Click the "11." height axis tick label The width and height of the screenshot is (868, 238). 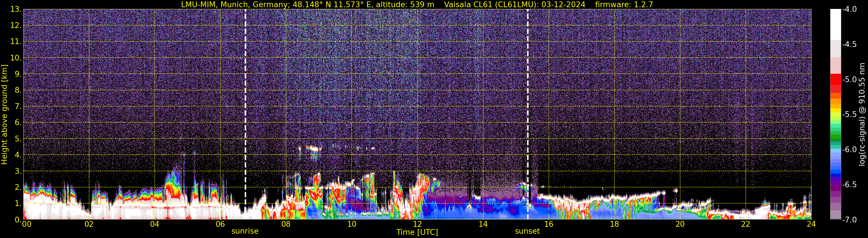(x=16, y=41)
